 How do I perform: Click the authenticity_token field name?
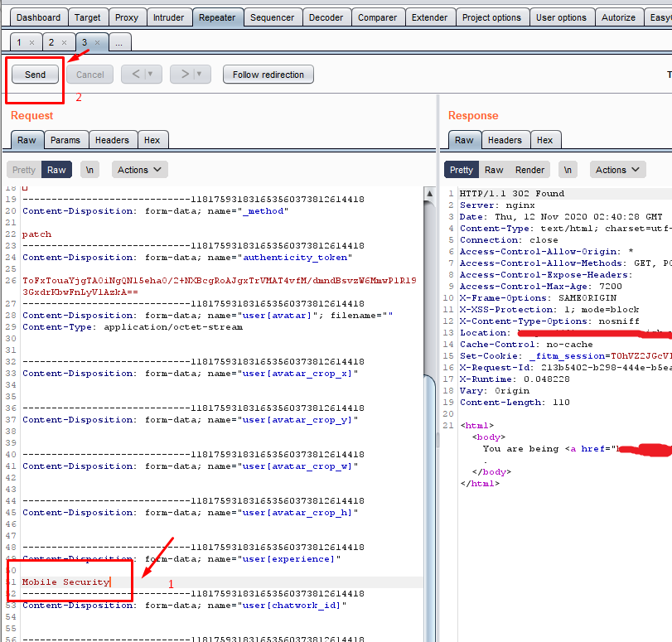point(295,257)
